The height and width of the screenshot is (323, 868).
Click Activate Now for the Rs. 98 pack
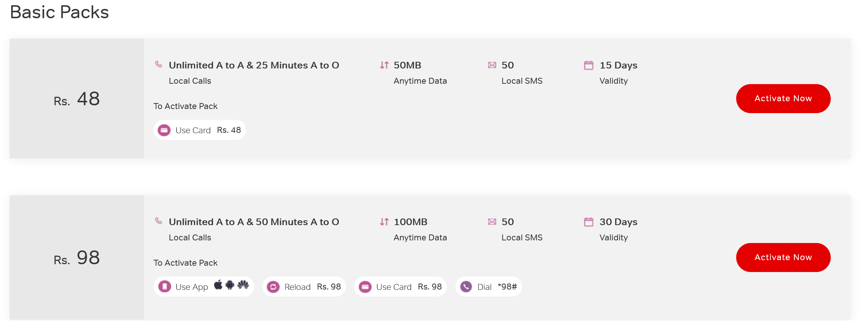[783, 257]
